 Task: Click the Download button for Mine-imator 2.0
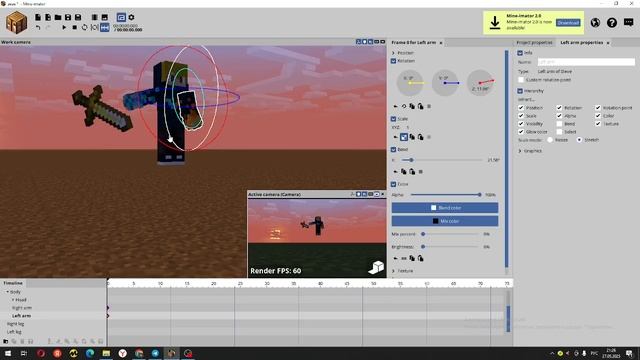point(568,23)
